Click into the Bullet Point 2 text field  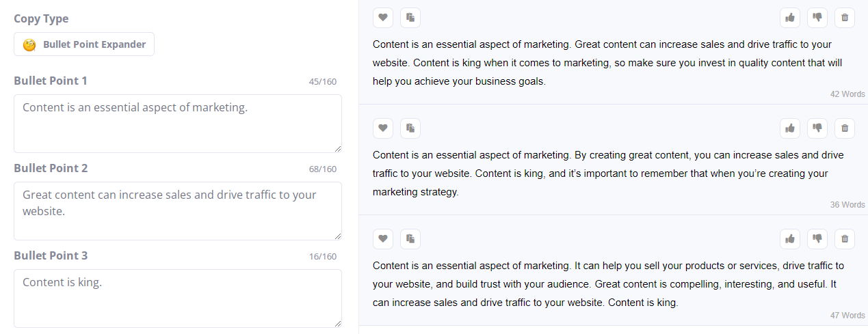coord(178,211)
